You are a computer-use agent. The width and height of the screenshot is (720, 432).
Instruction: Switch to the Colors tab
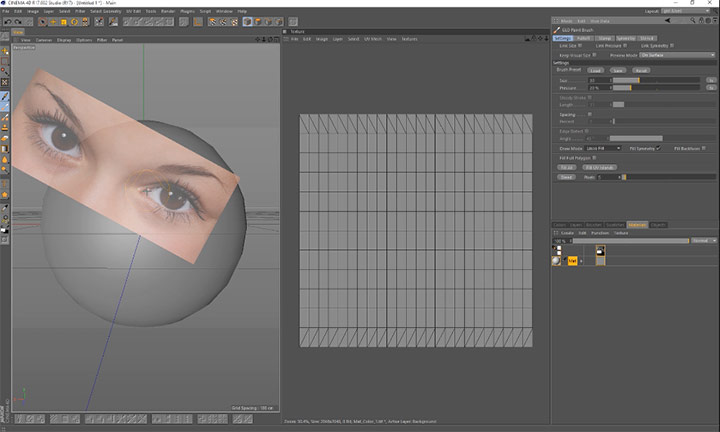(x=560, y=225)
